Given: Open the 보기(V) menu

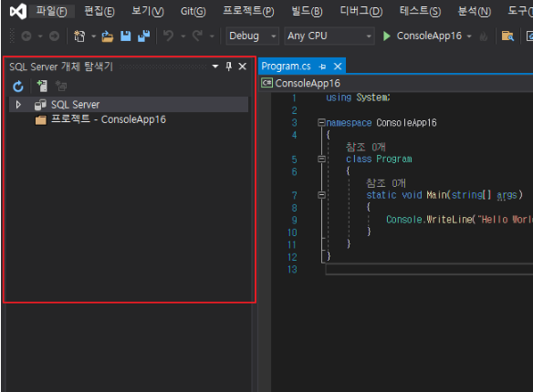Looking at the screenshot, I should 148,11.
